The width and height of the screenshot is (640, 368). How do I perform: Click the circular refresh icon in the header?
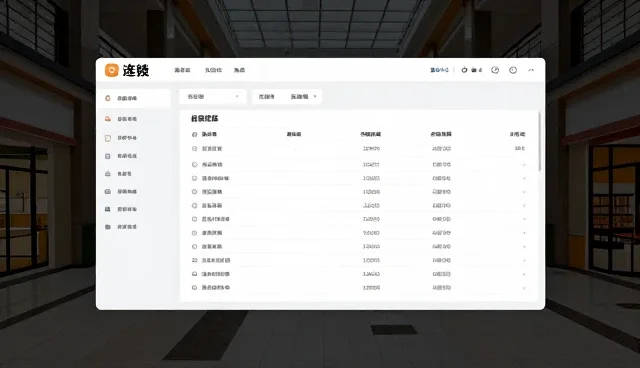tap(464, 70)
